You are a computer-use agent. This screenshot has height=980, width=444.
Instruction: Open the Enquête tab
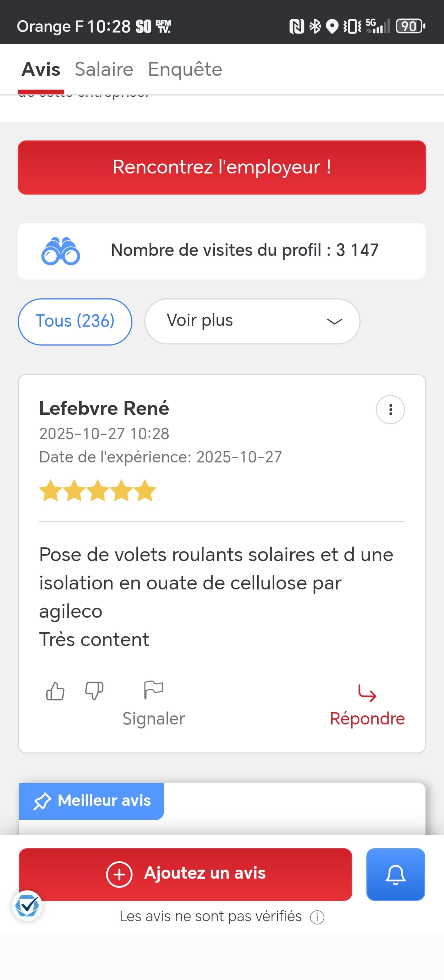pos(185,69)
